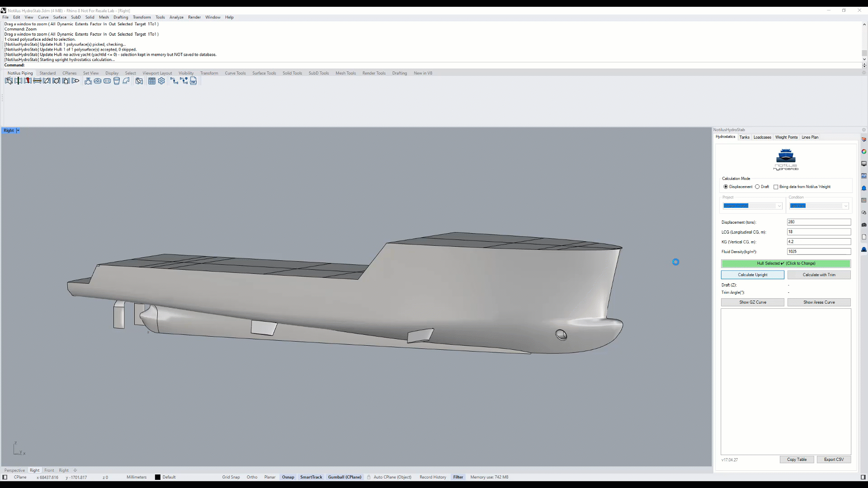Open the Notilus Piping settings gear icon
This screenshot has height=488, width=868.
161,81
